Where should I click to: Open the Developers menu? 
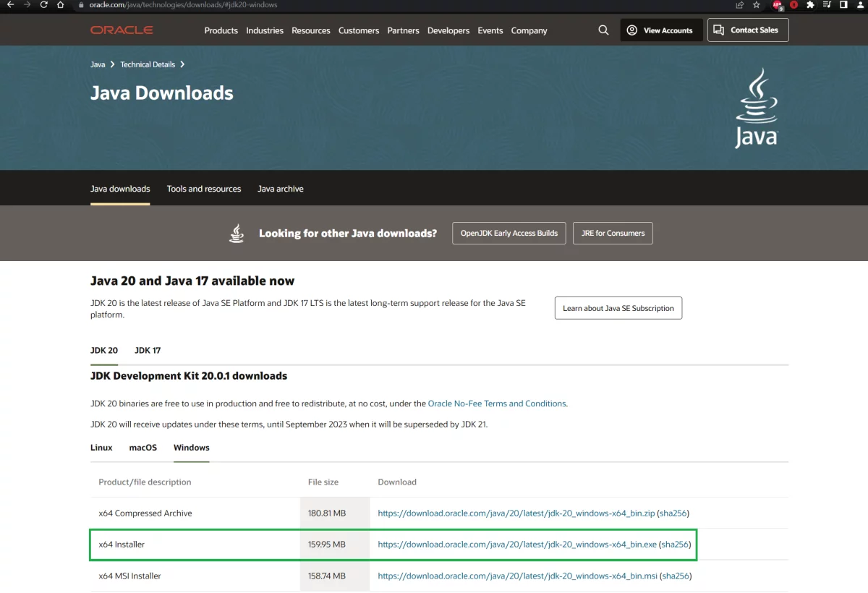448,30
